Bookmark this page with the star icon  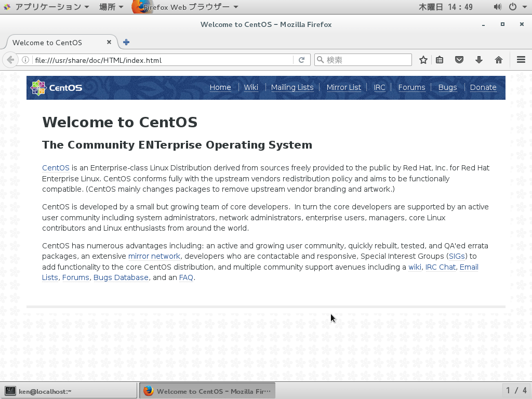point(423,60)
